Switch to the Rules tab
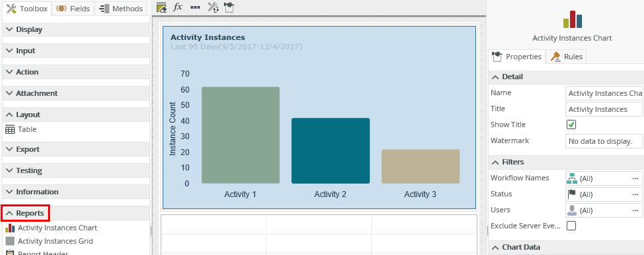The image size is (644, 255). tap(567, 57)
